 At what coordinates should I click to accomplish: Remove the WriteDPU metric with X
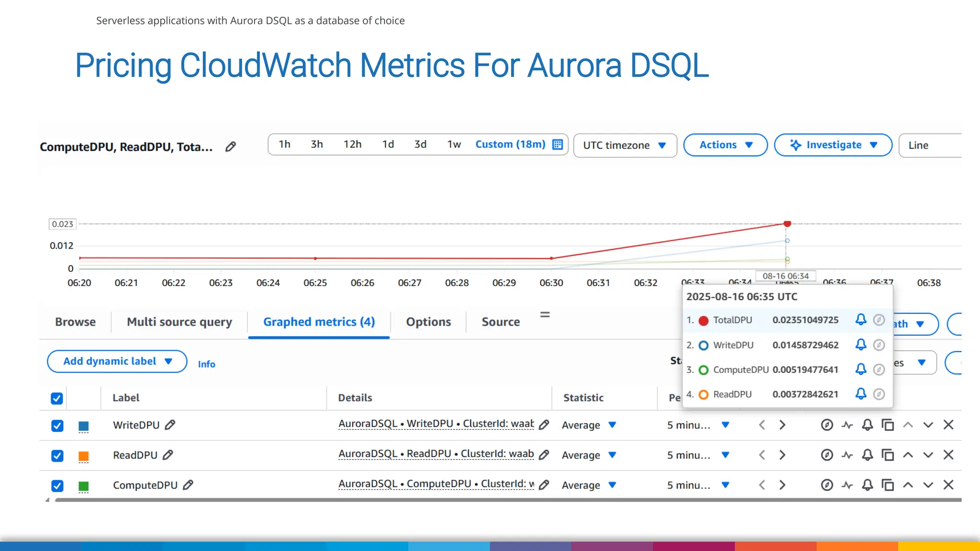[x=948, y=425]
